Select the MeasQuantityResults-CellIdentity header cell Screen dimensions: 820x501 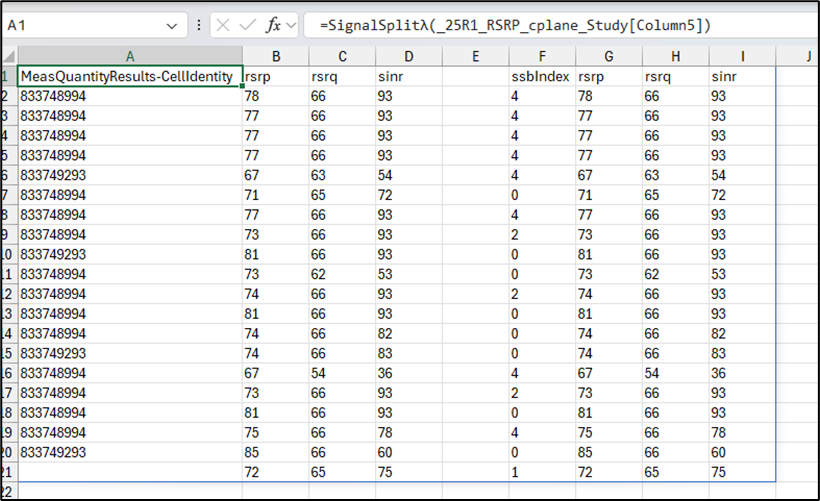click(130, 76)
